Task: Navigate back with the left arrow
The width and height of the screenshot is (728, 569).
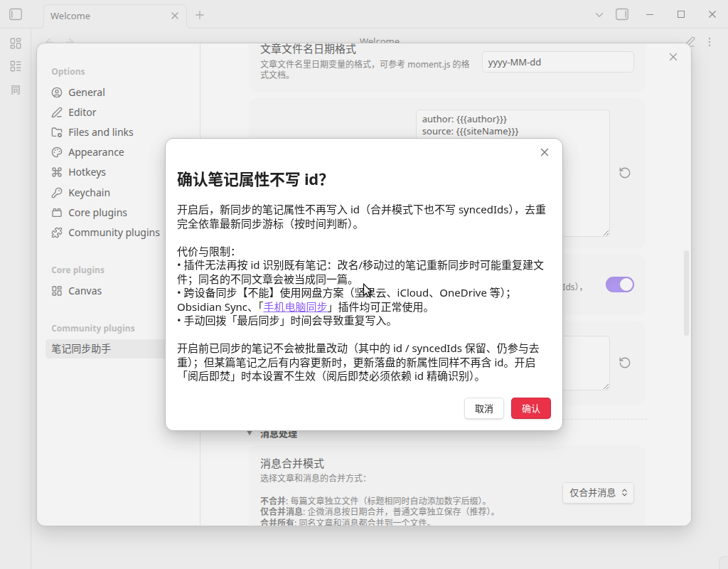Action: pyautogui.click(x=50, y=42)
